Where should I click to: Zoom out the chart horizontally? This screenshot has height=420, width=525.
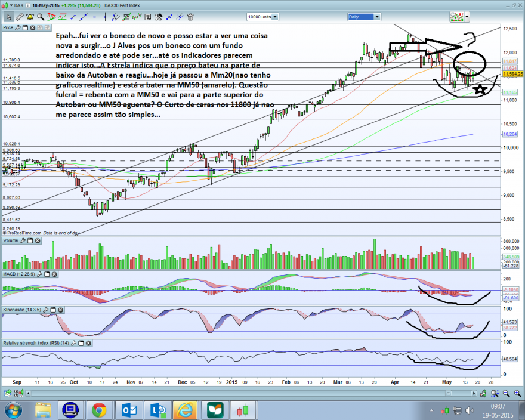point(506,393)
